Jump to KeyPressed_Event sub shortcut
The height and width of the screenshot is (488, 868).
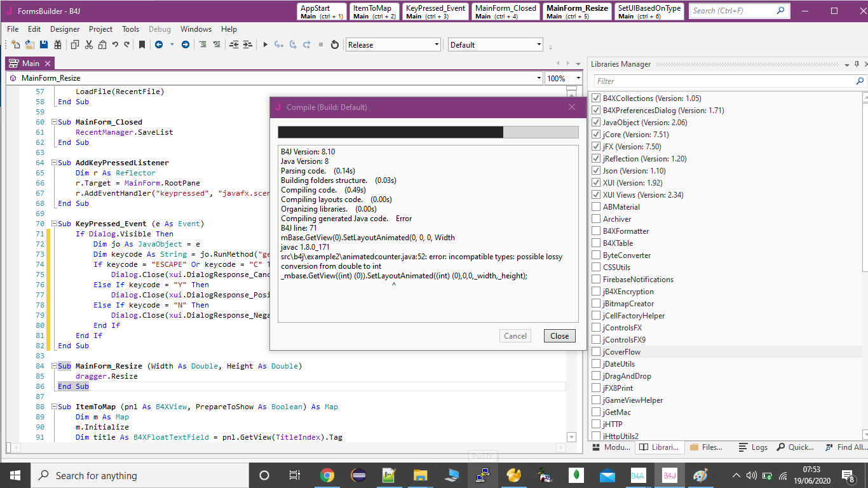pyautogui.click(x=435, y=11)
